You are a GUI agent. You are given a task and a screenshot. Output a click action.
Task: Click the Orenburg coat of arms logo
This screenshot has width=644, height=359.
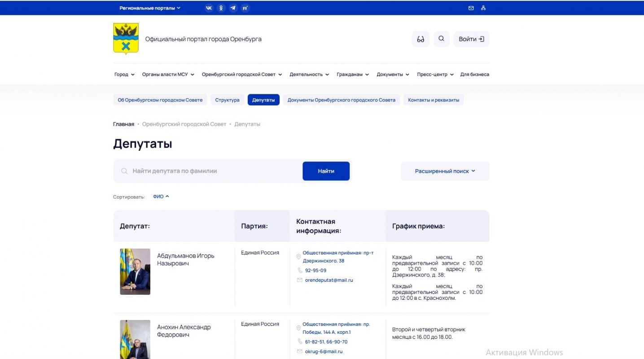pos(126,39)
